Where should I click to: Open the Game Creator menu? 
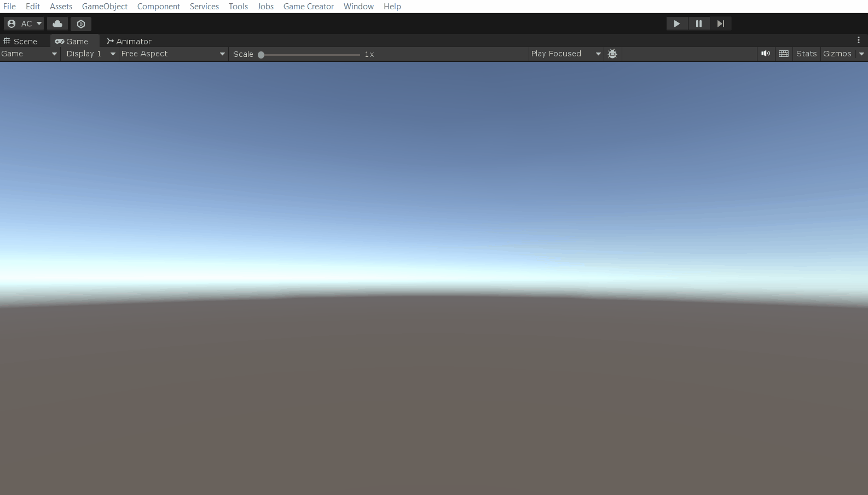tap(308, 7)
